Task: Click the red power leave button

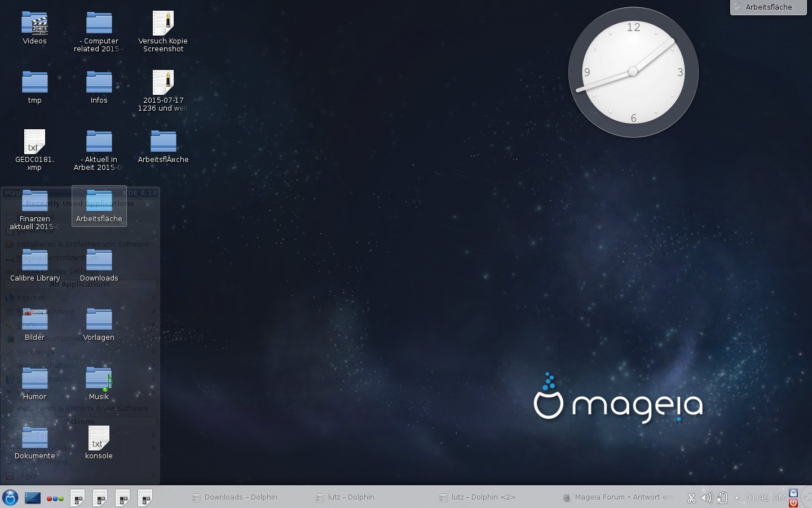Action: [793, 502]
